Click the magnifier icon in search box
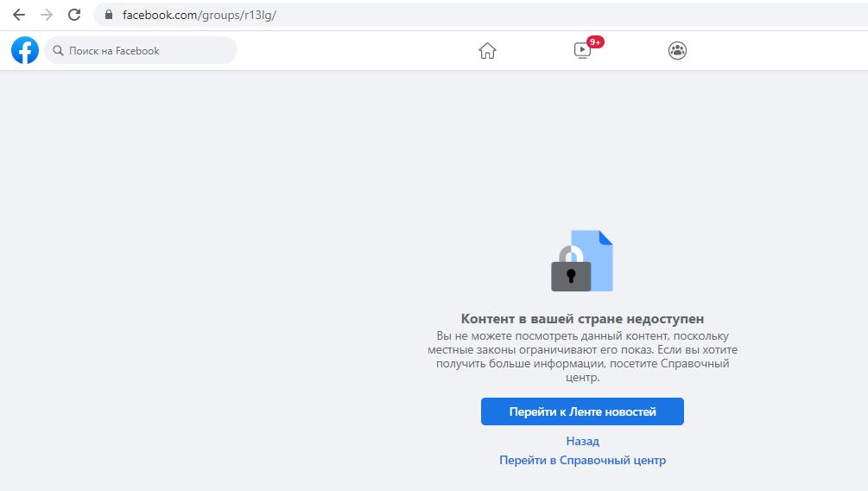The height and width of the screenshot is (491, 868). pos(58,51)
